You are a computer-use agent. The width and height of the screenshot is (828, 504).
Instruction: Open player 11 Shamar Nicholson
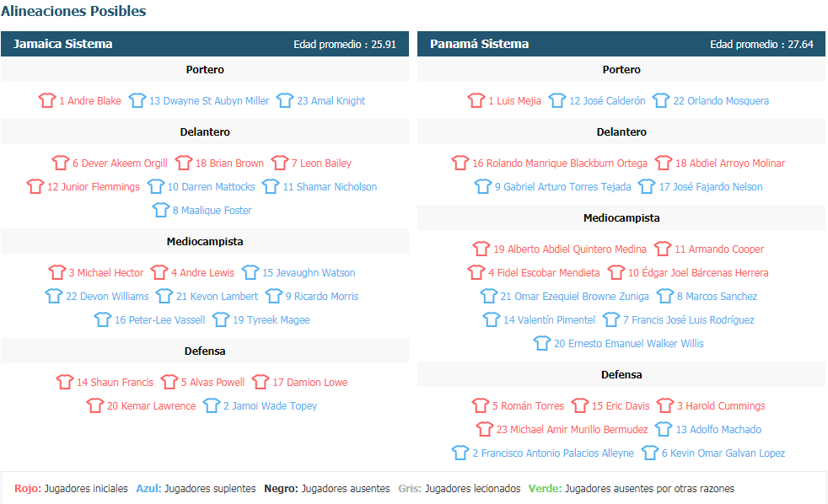(x=330, y=187)
